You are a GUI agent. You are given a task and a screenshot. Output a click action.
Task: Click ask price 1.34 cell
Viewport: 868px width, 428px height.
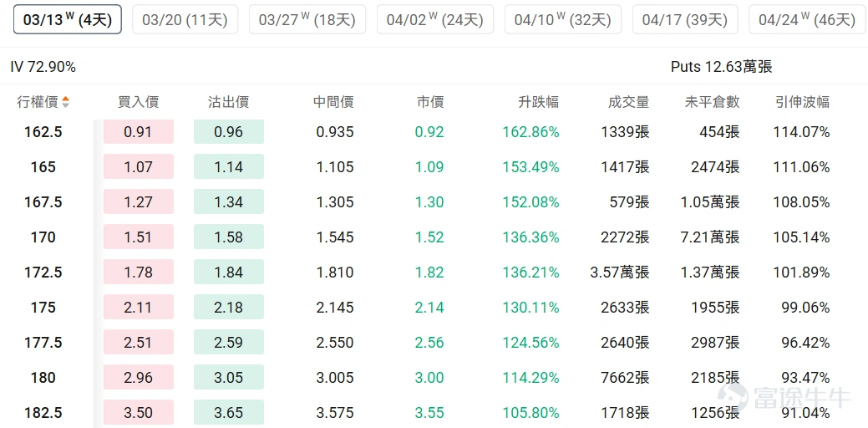click(x=229, y=201)
